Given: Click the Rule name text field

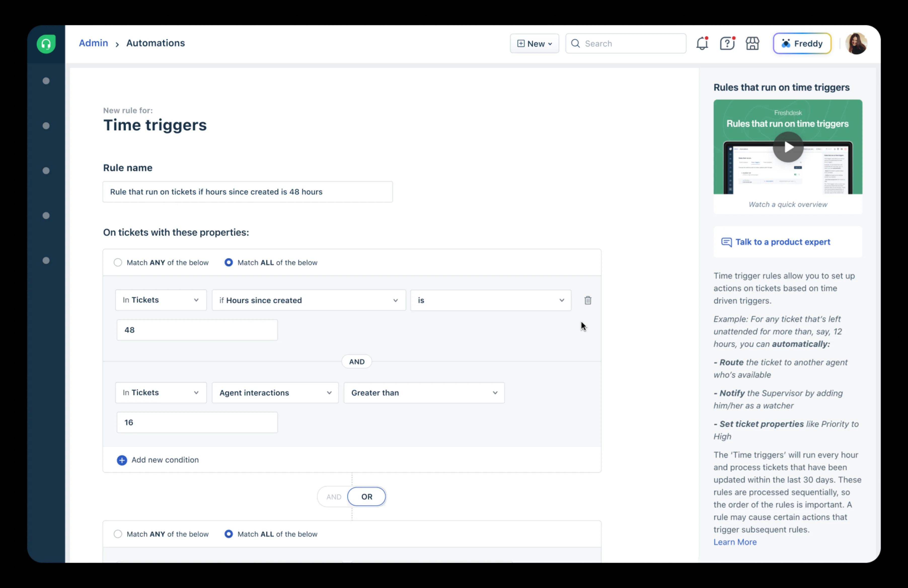Looking at the screenshot, I should pos(248,192).
